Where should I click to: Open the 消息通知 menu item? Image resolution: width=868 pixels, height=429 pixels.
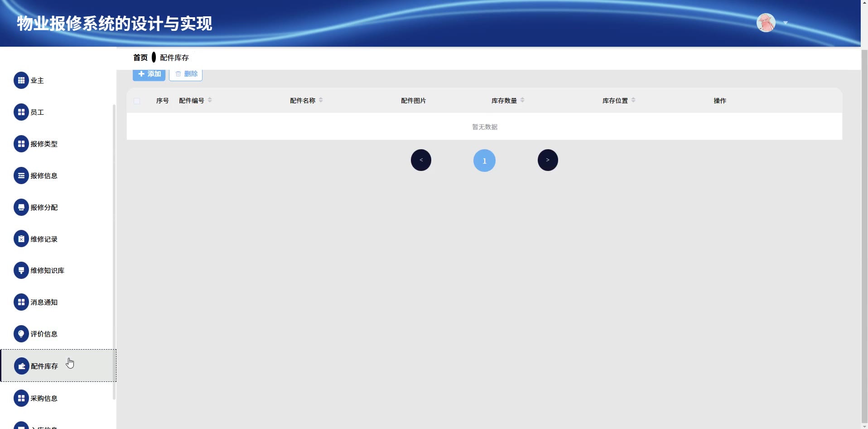[58, 302]
